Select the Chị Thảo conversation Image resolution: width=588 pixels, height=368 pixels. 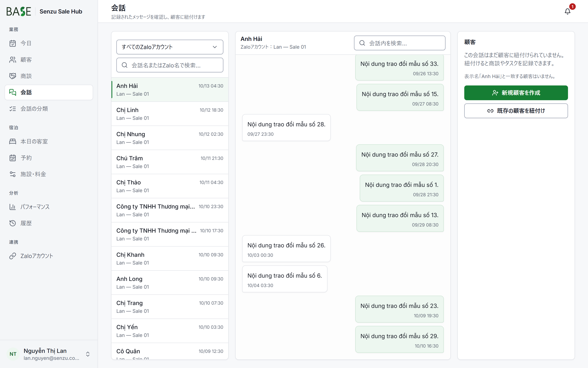tap(170, 186)
